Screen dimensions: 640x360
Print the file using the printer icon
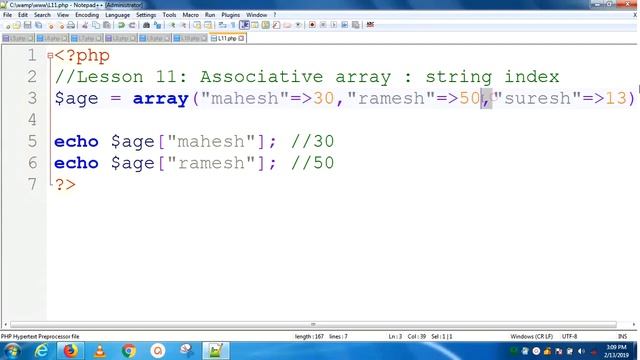71,25
